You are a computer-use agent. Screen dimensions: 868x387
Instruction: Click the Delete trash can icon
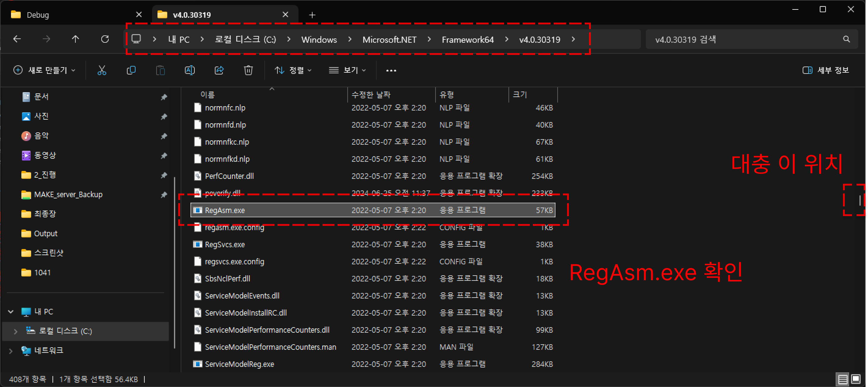pos(248,70)
